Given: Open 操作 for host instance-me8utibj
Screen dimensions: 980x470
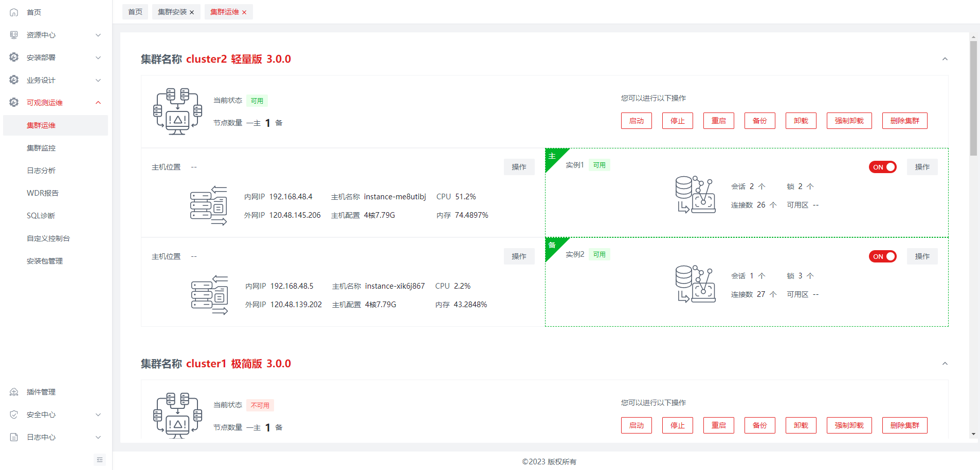Looking at the screenshot, I should (519, 167).
